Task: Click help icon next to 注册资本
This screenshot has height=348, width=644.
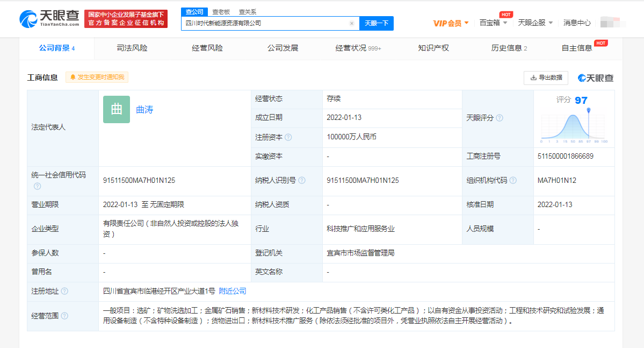Action: (x=288, y=137)
